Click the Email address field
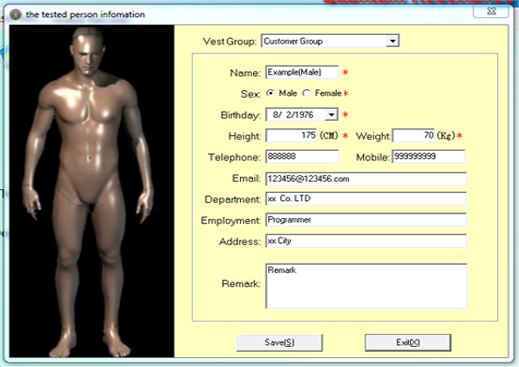 [366, 179]
